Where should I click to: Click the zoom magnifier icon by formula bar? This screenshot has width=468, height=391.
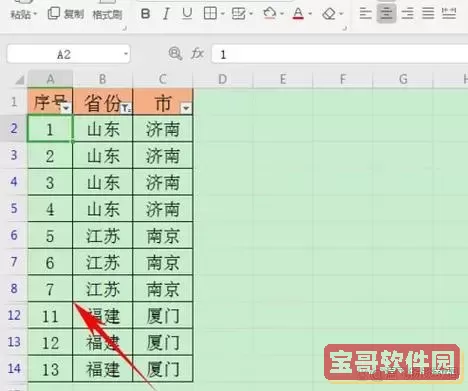(175, 53)
